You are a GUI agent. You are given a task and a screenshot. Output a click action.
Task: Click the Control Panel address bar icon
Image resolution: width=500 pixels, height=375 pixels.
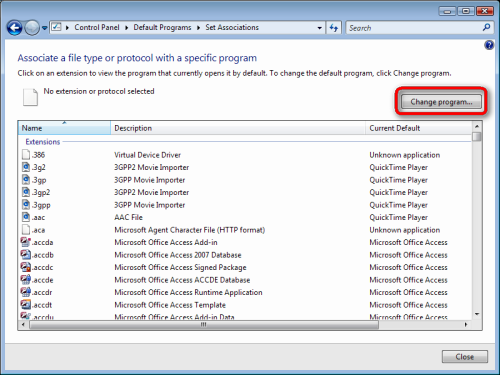point(56,27)
